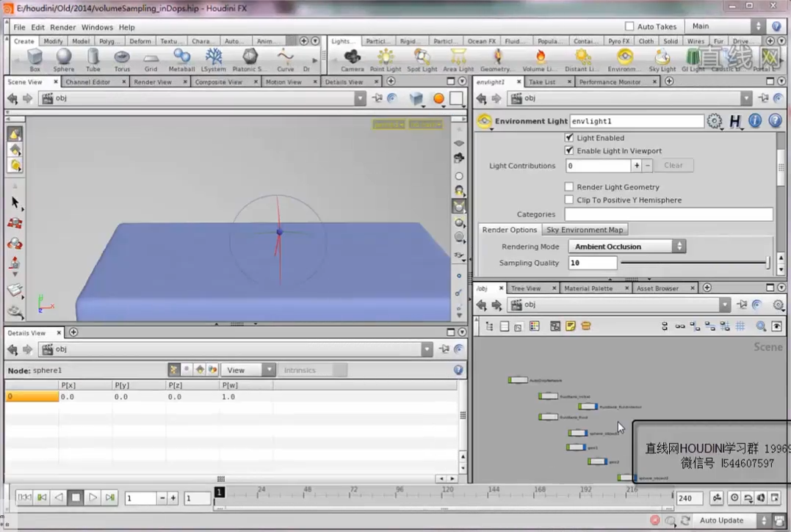791x532 pixels.
Task: Open the Main take dropdown
Action: click(726, 26)
